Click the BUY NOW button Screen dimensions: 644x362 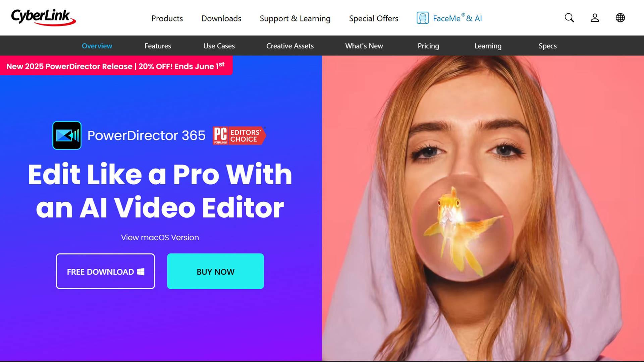(x=215, y=271)
